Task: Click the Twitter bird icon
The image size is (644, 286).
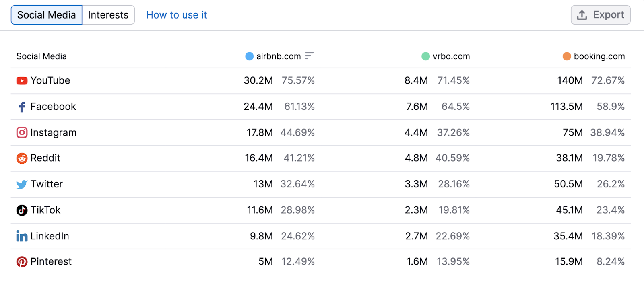Action: tap(22, 184)
